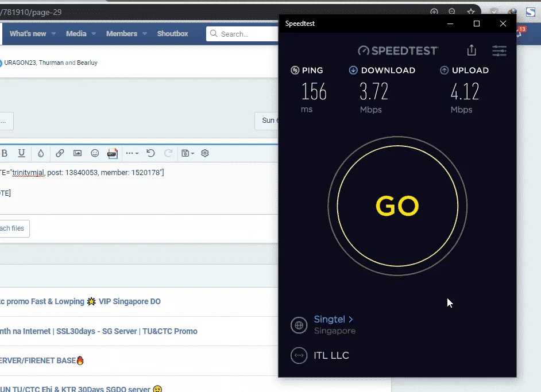Maximize the Speedtest window

point(477,24)
